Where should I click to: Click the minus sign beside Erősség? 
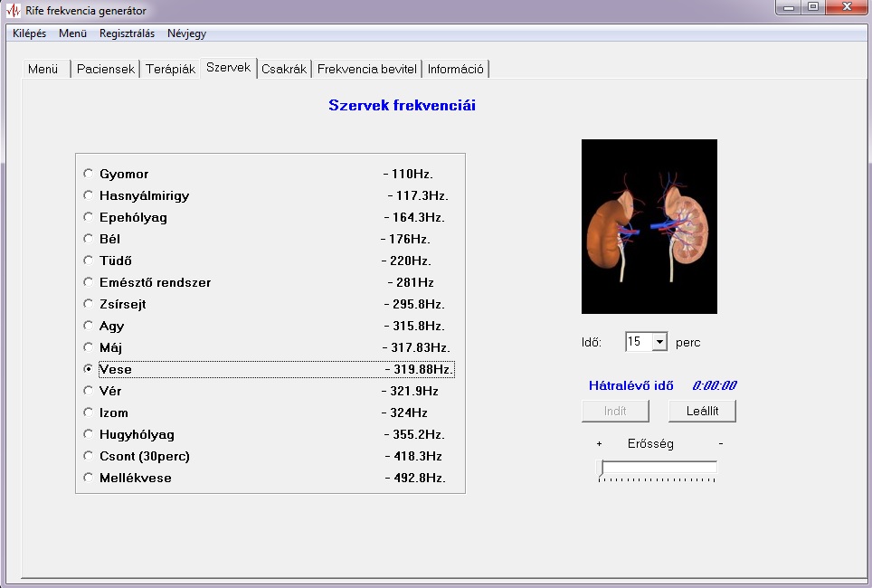tap(721, 444)
